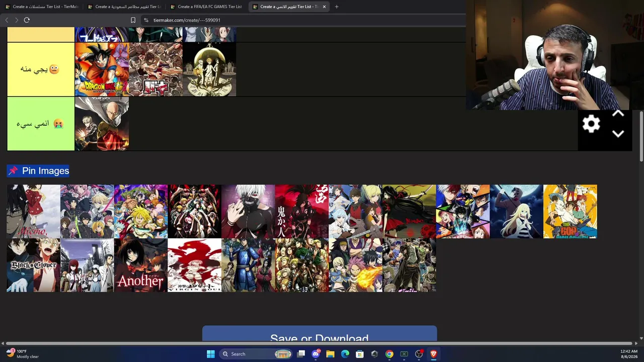Click the Save or Download button
Viewport: 644px width, 362px height.
coord(319,334)
